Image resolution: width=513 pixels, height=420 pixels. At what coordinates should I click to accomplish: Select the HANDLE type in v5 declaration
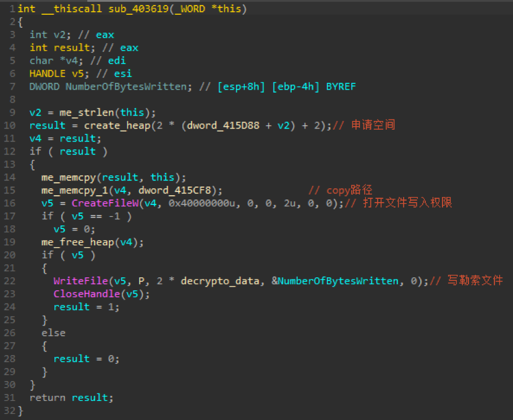[47, 73]
